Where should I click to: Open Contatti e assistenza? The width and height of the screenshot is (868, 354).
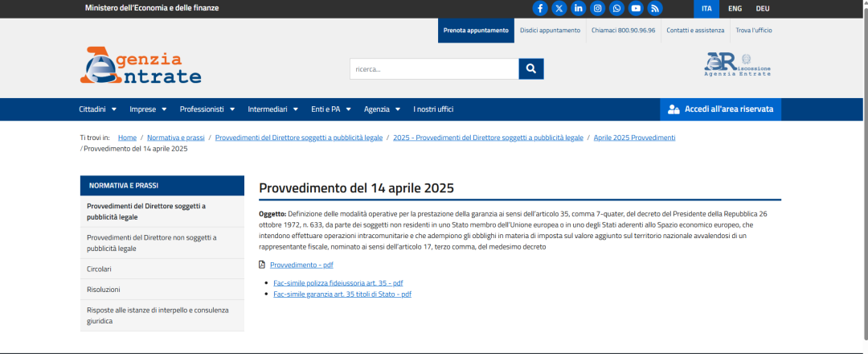point(695,31)
